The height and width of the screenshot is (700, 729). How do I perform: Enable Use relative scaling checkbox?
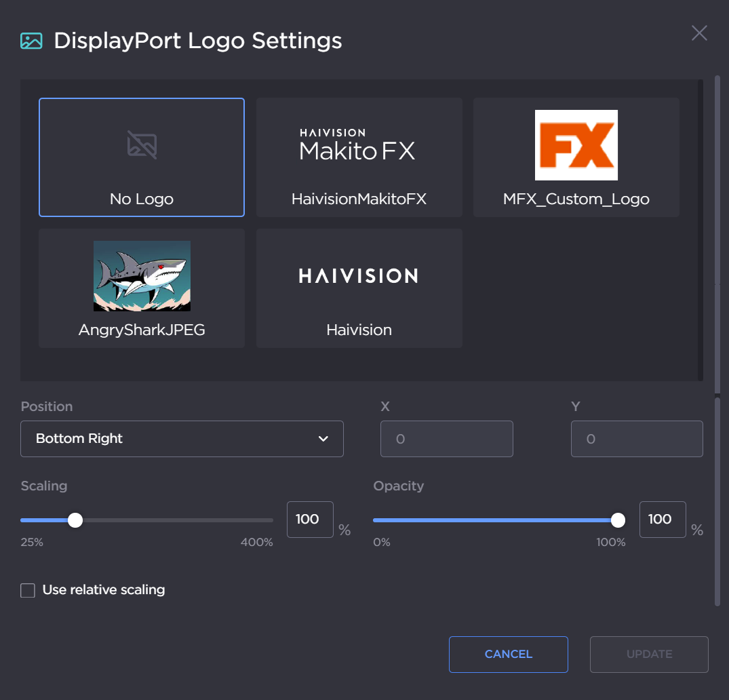28,590
